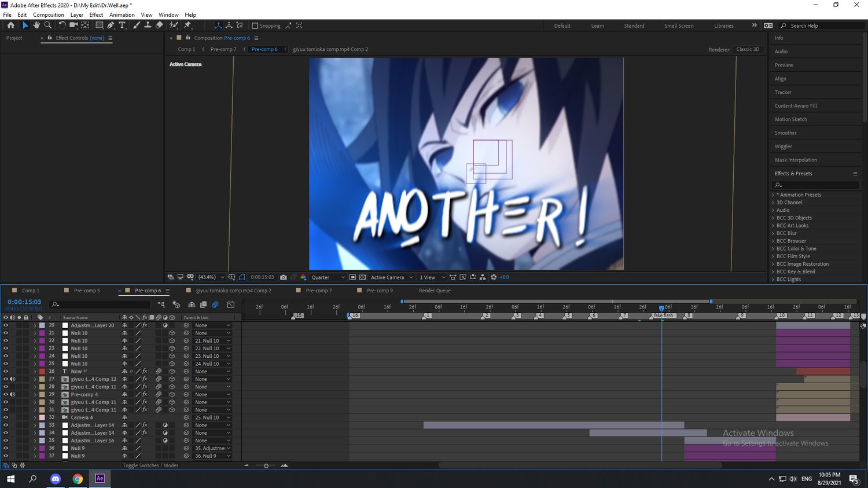Navigate to Comp 1 in breadcrumb
This screenshot has width=868, height=488.
click(186, 49)
